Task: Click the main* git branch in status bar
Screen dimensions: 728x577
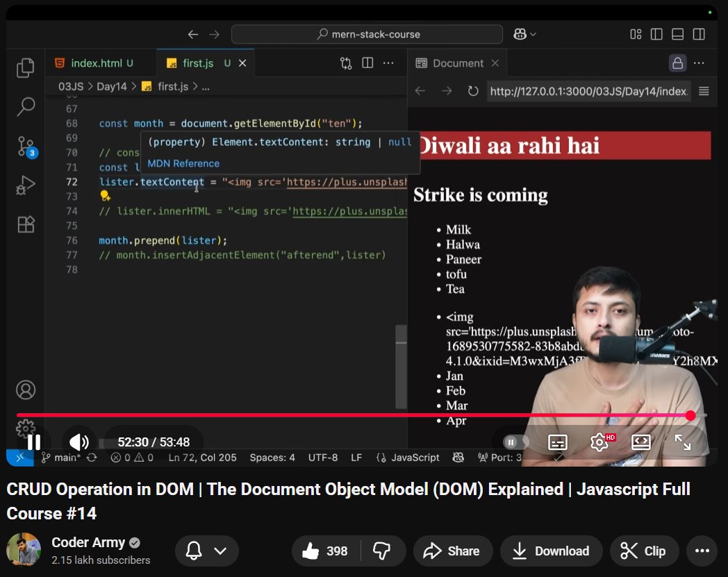Action: click(x=61, y=458)
